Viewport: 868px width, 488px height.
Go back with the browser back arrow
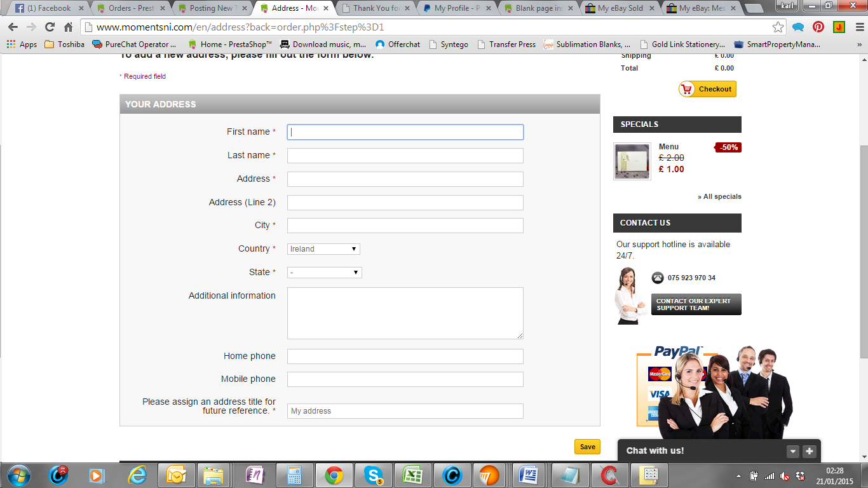coord(13,27)
